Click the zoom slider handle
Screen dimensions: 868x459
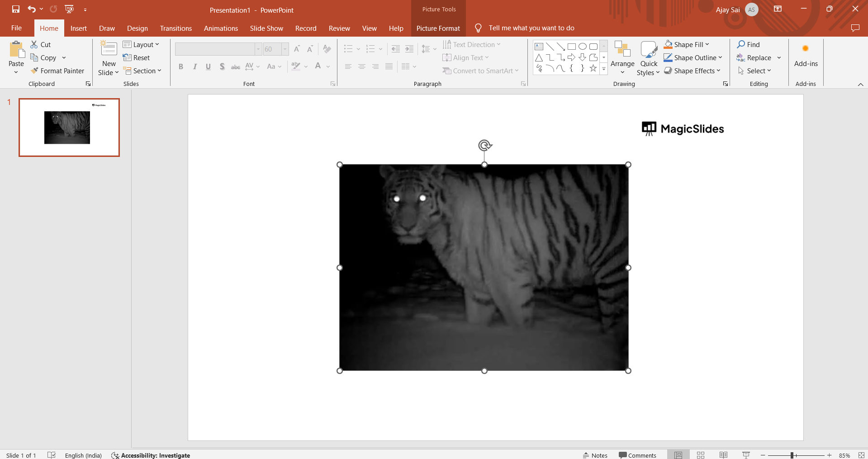point(792,455)
